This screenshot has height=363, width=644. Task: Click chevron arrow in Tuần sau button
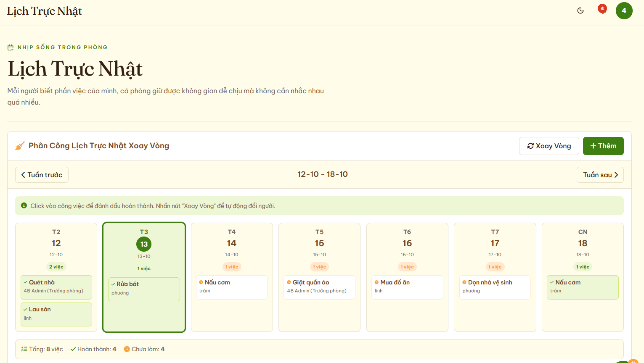pyautogui.click(x=616, y=175)
